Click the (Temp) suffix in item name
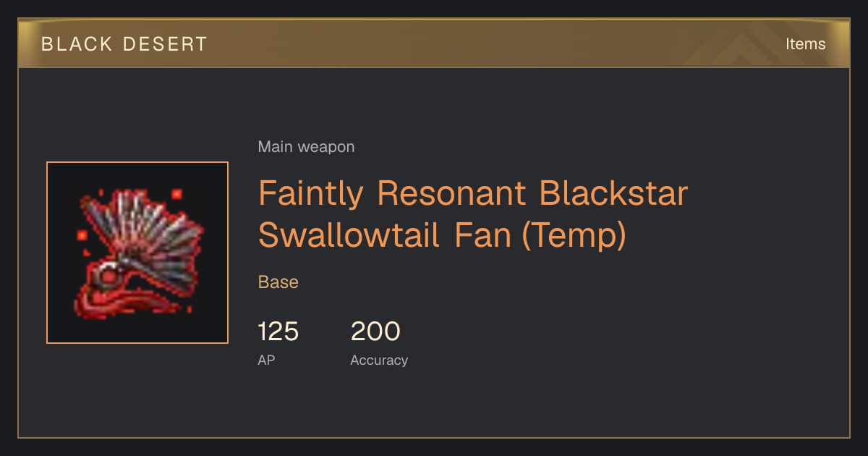This screenshot has height=456, width=868. coord(574,235)
